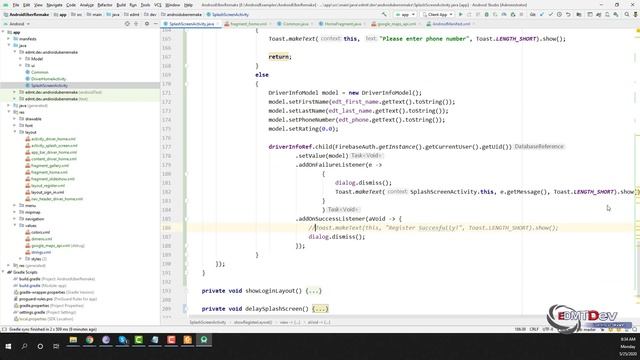The image size is (640, 360).
Task: Click the Run app play icon
Action: (x=460, y=14)
